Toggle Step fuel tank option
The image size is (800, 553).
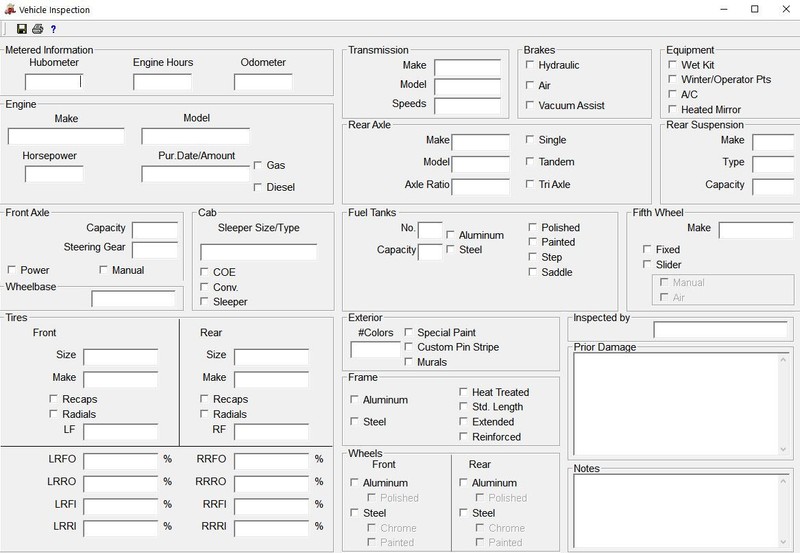(533, 257)
